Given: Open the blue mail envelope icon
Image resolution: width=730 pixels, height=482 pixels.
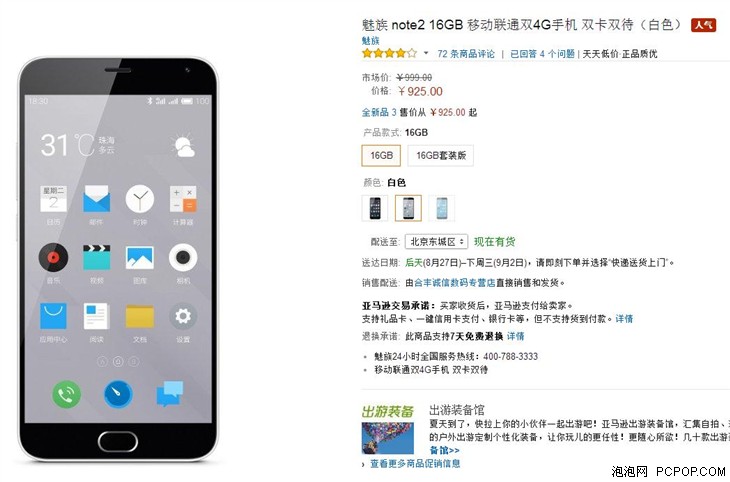Looking at the screenshot, I should [97, 198].
